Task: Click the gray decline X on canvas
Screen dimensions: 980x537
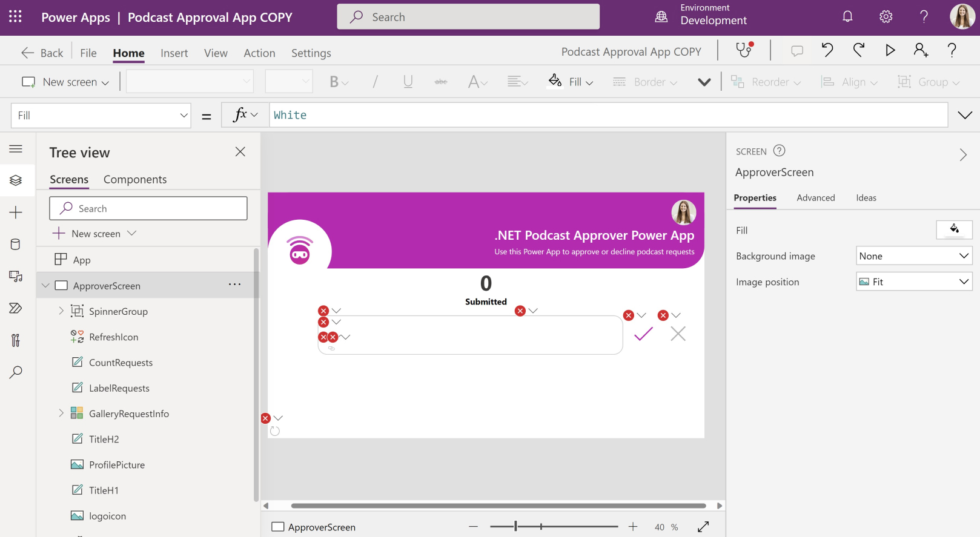Action: coord(678,334)
